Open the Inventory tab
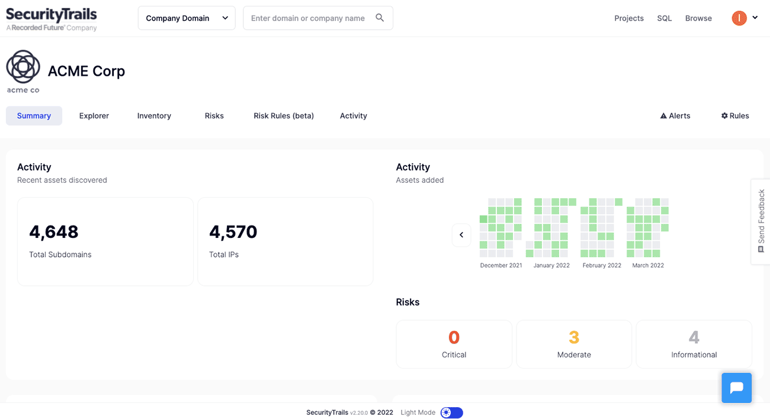Screen dimensions: 770x419 pos(154,116)
